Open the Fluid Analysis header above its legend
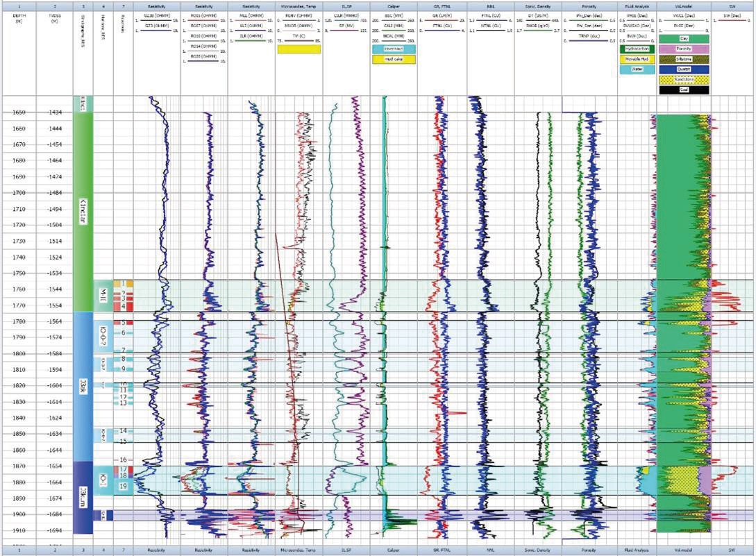The width and height of the screenshot is (756, 556). 637,7
